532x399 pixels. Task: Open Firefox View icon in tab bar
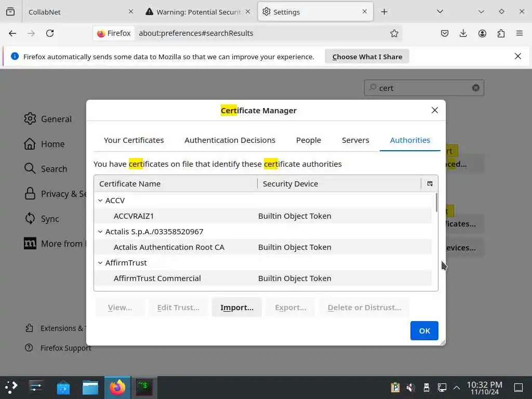(x=10, y=12)
